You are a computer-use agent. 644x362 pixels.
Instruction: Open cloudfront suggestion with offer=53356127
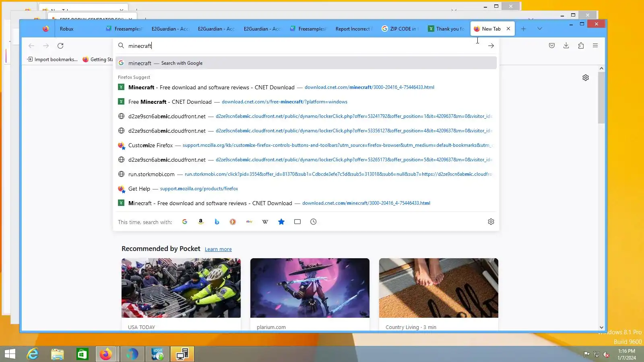[x=306, y=131]
